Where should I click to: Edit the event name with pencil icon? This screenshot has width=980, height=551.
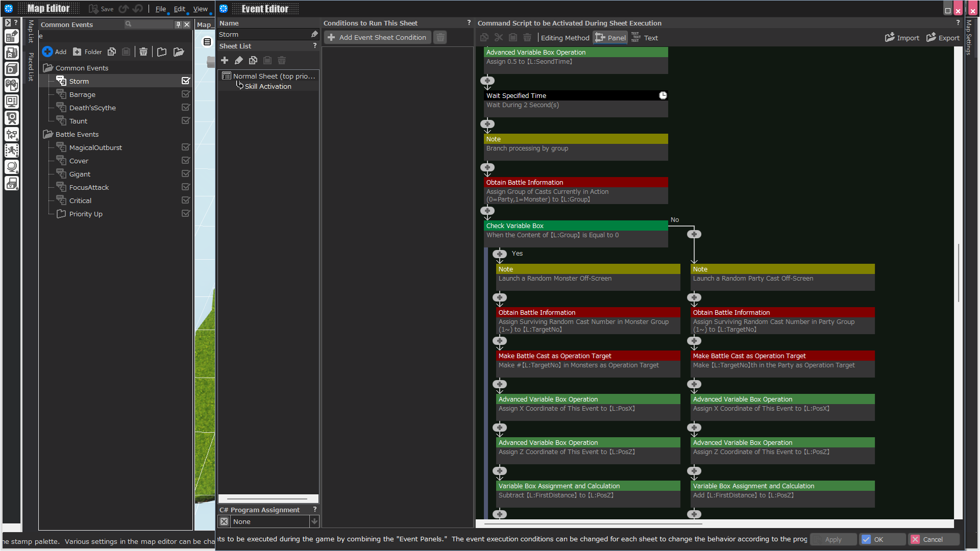click(x=314, y=34)
